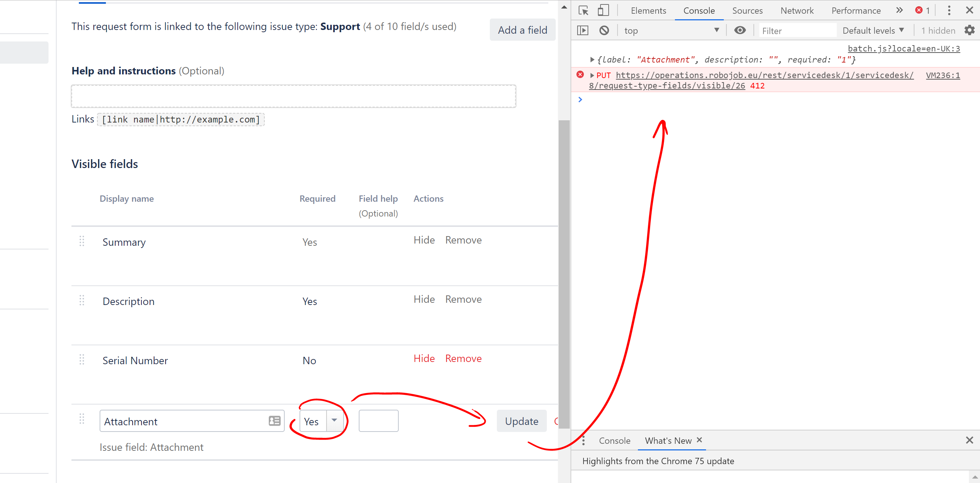This screenshot has height=483, width=980.
Task: Click the red error count indicator
Action: tap(923, 10)
